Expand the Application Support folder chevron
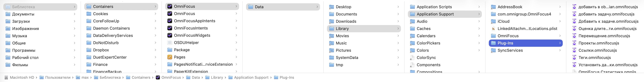The image size is (644, 82). [479, 14]
